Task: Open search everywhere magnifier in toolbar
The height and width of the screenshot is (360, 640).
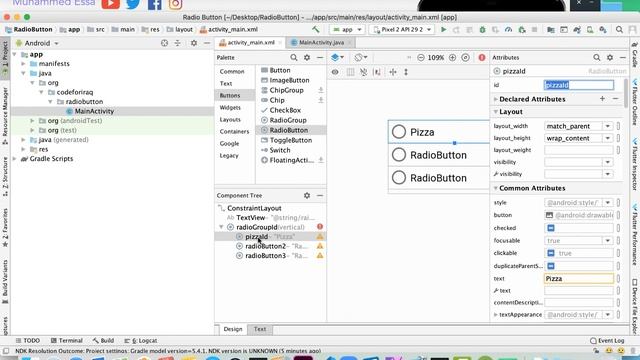Action: coord(619,29)
